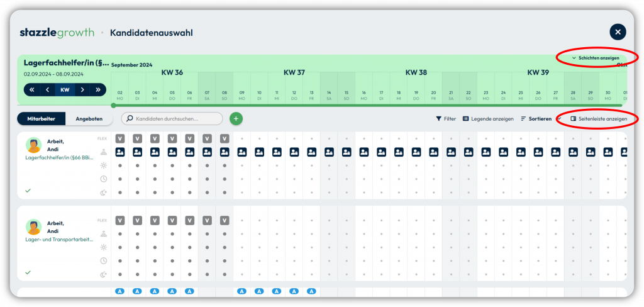
Task: Select the people icon under 23 MO for Lagerfachhelfer/in
Action: (x=486, y=152)
